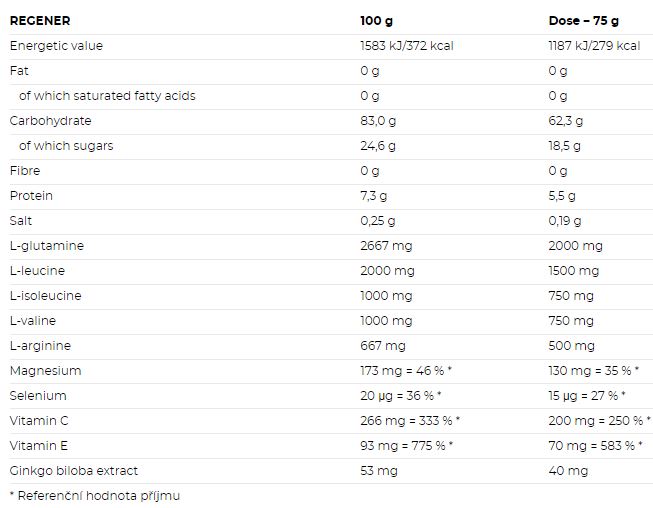Viewport: 653px width, 508px height.
Task: Click the Vitamin C 266 mg value
Action: tap(410, 421)
